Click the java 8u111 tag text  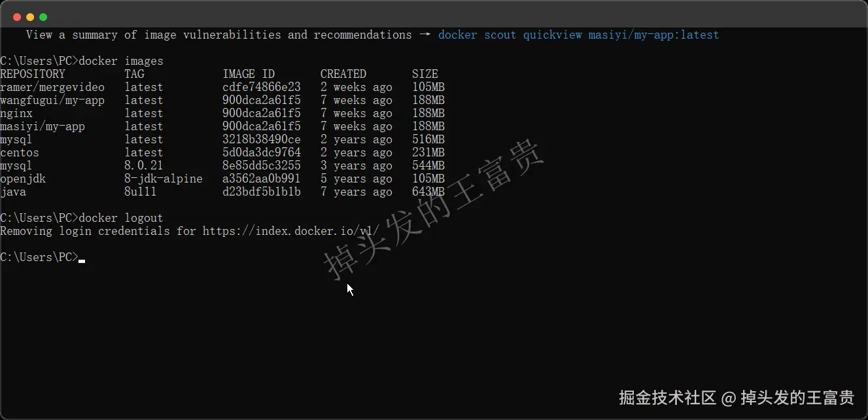[141, 192]
